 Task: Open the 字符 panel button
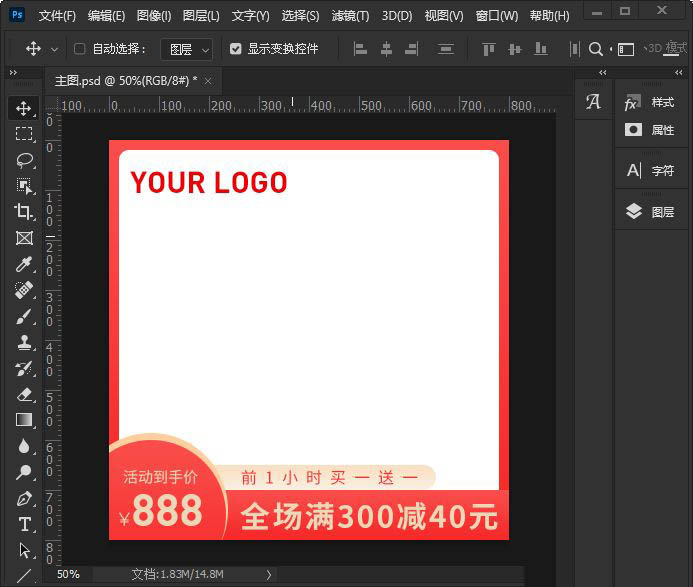[650, 171]
